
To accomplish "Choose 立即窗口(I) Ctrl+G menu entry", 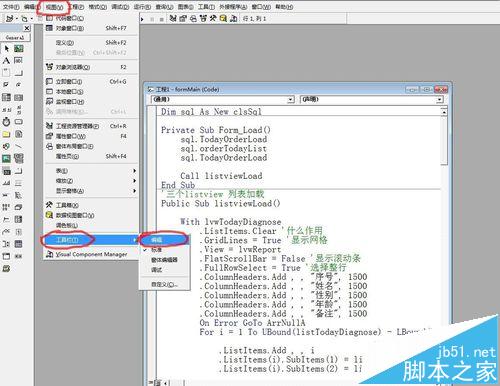I will tap(91, 81).
